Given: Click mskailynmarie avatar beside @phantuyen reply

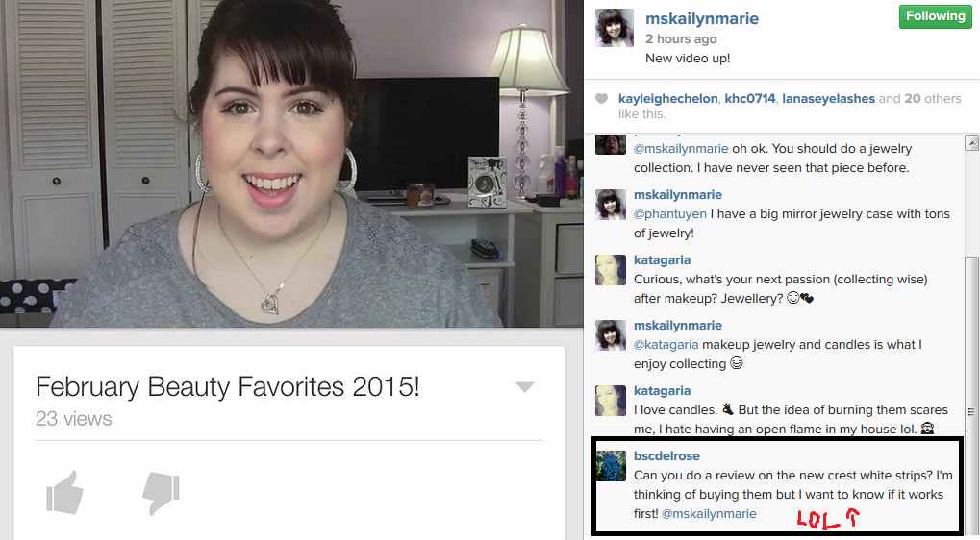Looking at the screenshot, I should (x=611, y=204).
